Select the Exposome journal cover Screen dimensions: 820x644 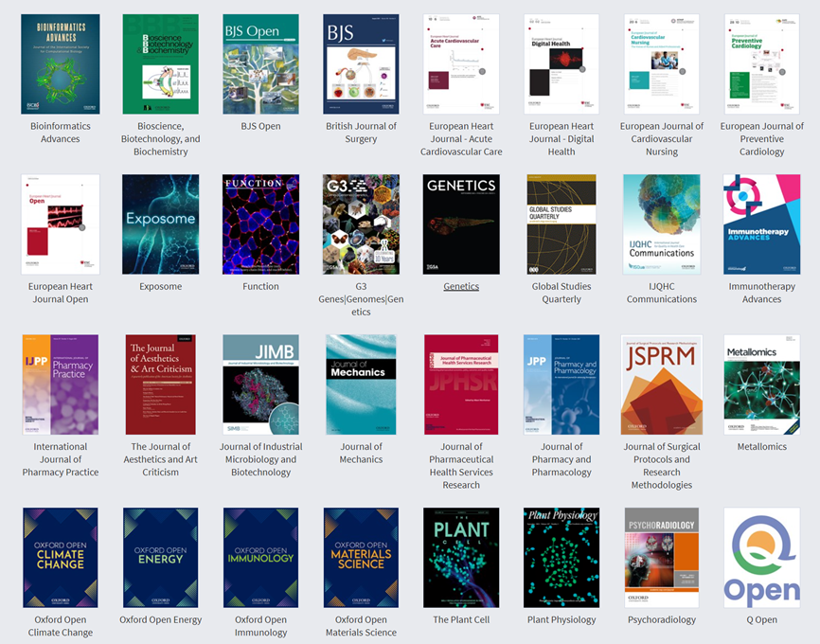(161, 224)
